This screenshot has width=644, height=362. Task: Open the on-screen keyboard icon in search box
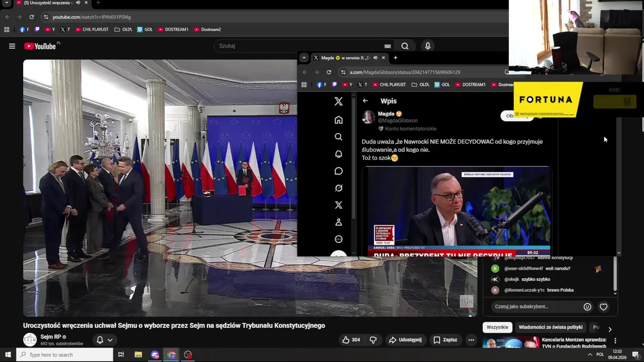(x=387, y=46)
